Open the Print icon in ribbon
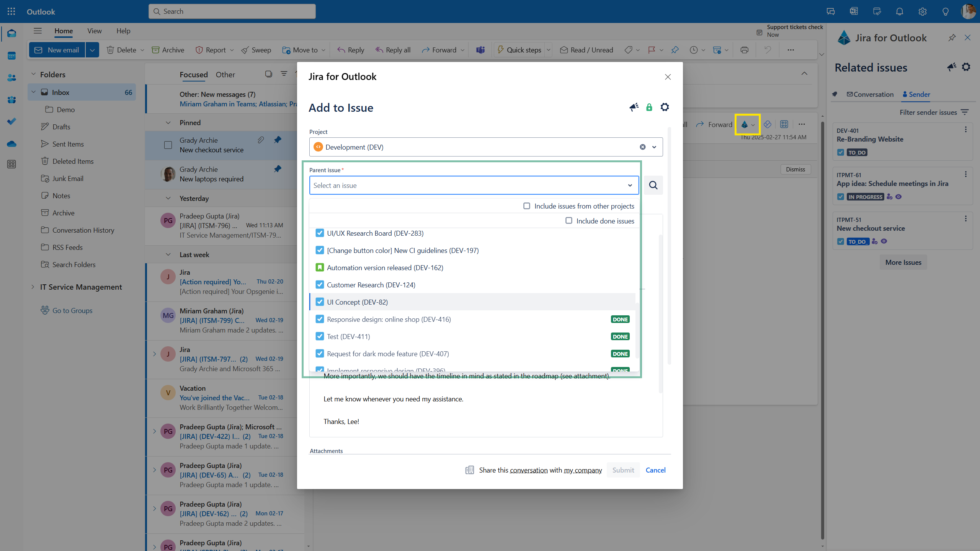 tap(744, 50)
